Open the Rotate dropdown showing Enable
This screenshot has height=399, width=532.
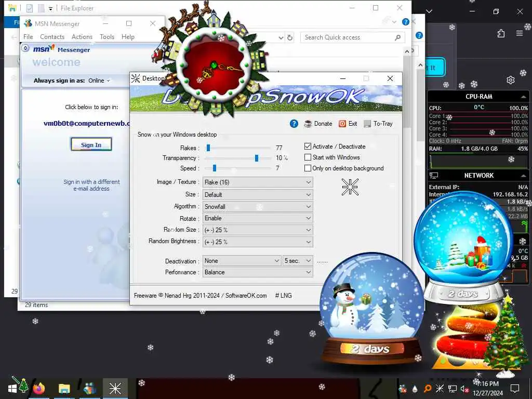pyautogui.click(x=258, y=218)
